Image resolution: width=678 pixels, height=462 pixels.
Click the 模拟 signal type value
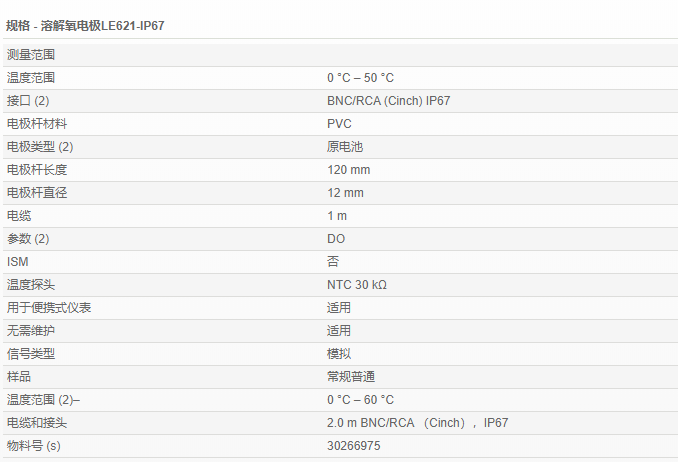point(339,354)
